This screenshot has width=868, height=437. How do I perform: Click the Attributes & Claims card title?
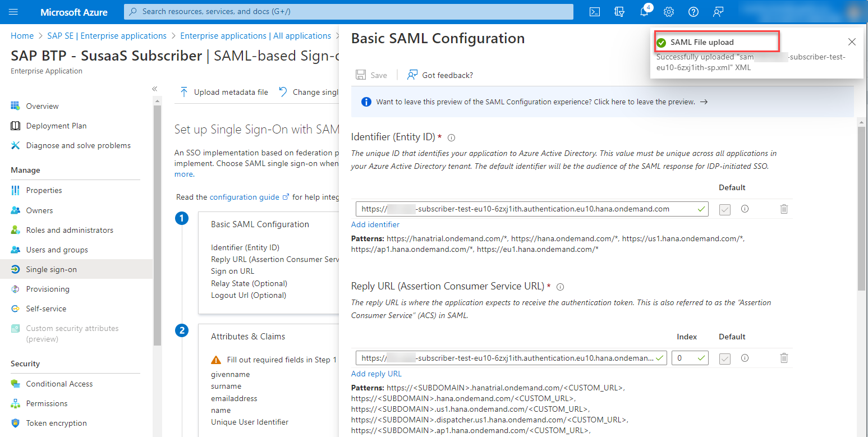click(x=248, y=337)
